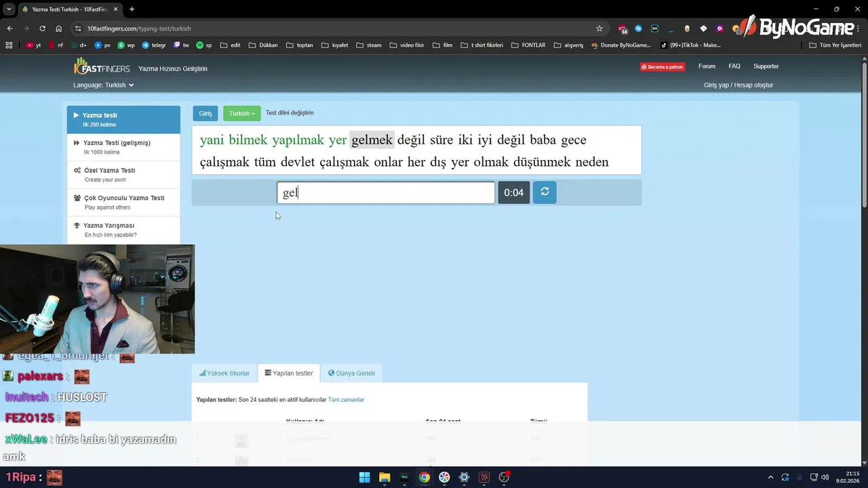Click the volume icon in the system tray

point(825,477)
